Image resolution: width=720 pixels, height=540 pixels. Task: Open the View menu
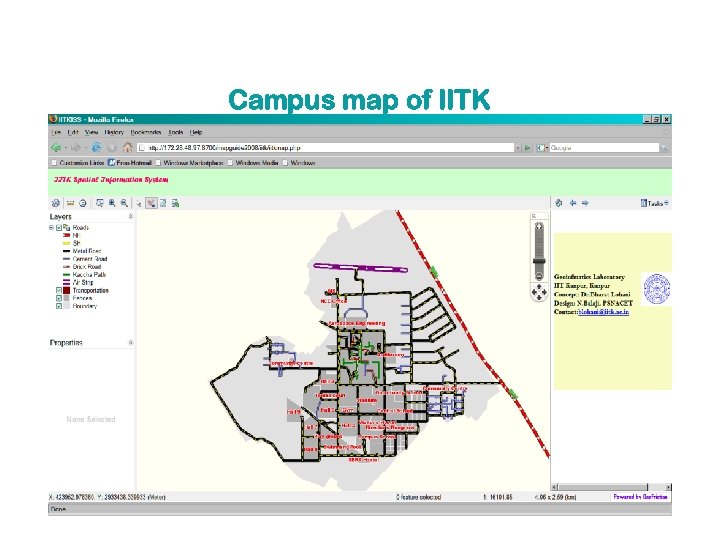coord(91,132)
